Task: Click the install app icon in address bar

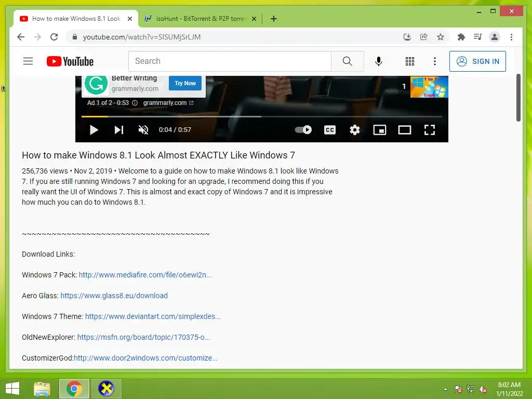Action: (x=407, y=37)
